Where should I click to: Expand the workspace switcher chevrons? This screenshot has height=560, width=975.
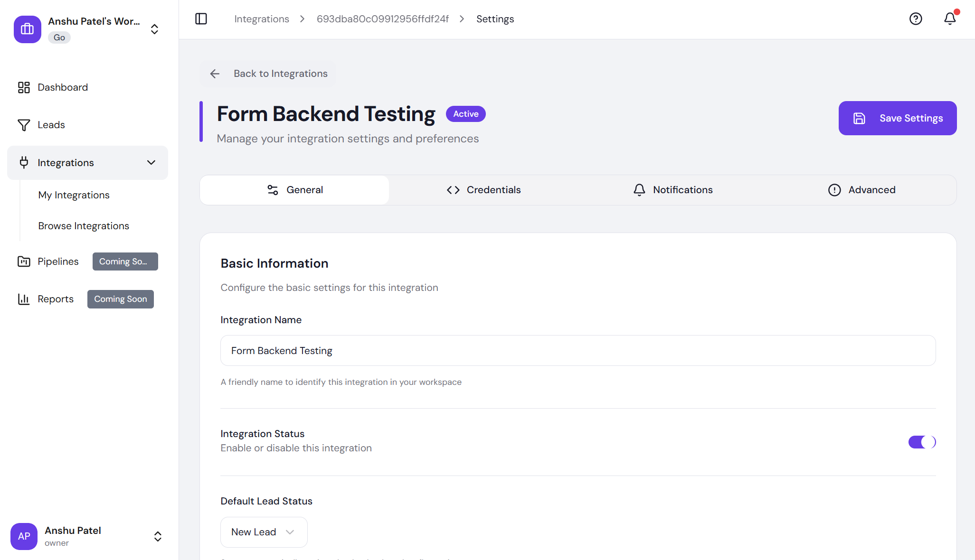coord(154,29)
